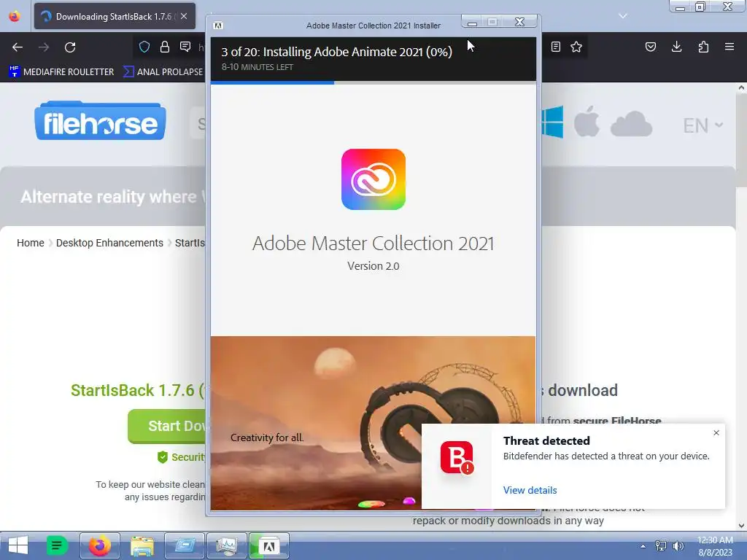Open the green notes app in taskbar
Viewport: 747px width, 560px height.
tap(57, 545)
